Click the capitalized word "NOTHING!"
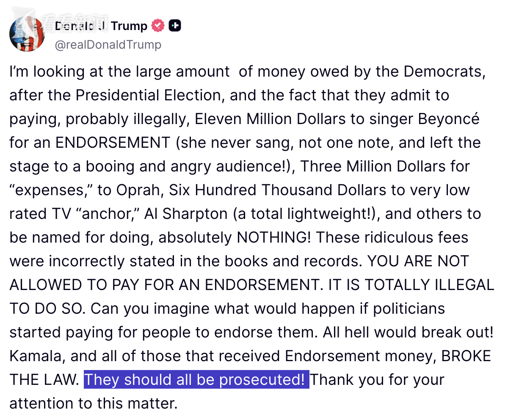This screenshot has width=508, height=420. pyautogui.click(x=274, y=238)
